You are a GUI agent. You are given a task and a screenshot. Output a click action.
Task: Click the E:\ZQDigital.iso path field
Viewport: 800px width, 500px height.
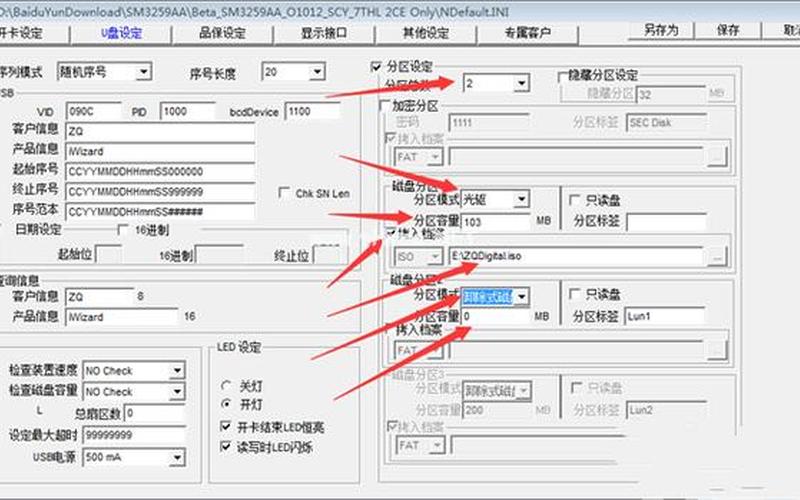pyautogui.click(x=577, y=256)
